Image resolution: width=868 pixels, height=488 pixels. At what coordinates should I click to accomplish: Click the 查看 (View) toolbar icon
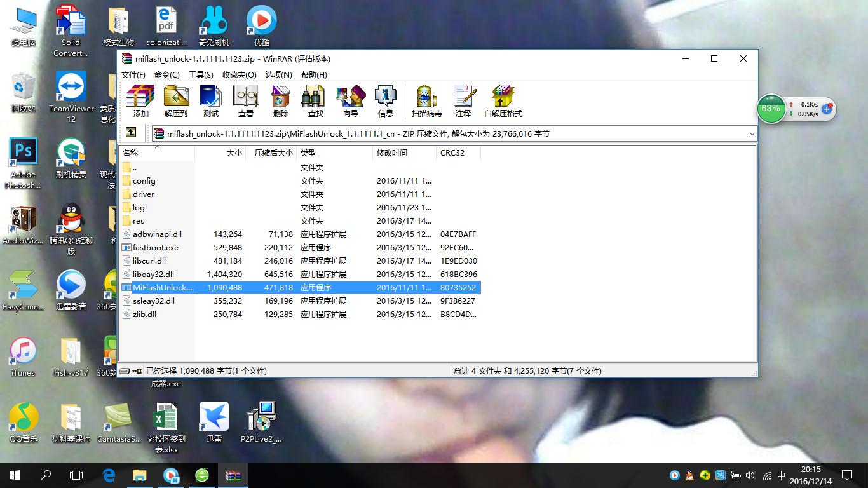pyautogui.click(x=245, y=101)
